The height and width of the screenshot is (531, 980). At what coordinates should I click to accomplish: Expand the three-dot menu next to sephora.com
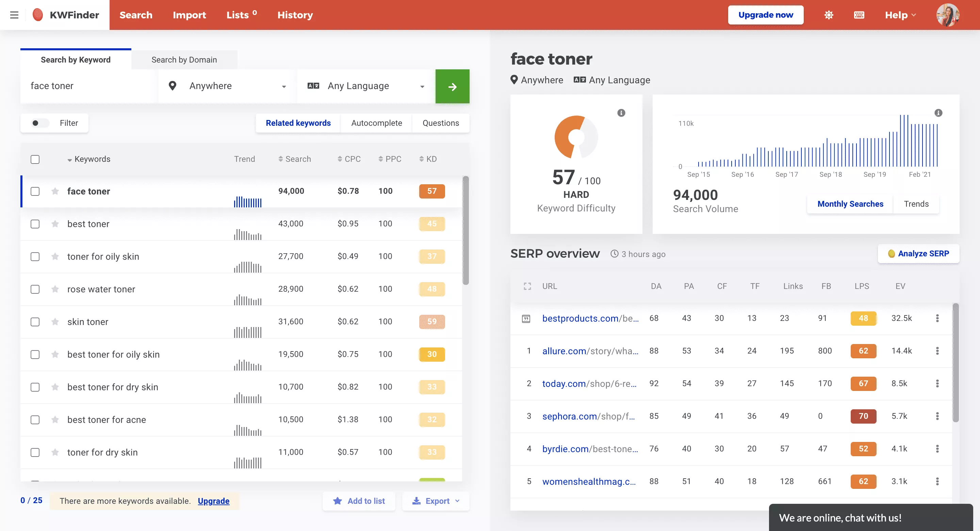[x=937, y=416]
